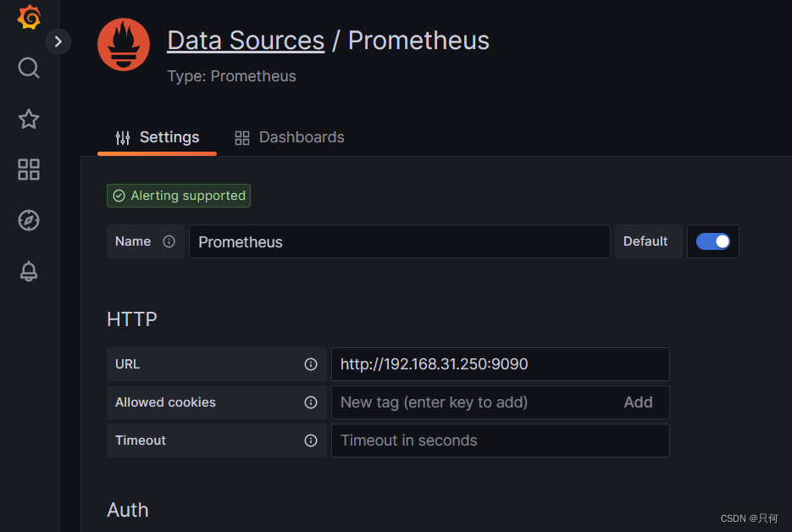Toggle the Default data source switch
This screenshot has width=792, height=532.
tap(713, 241)
